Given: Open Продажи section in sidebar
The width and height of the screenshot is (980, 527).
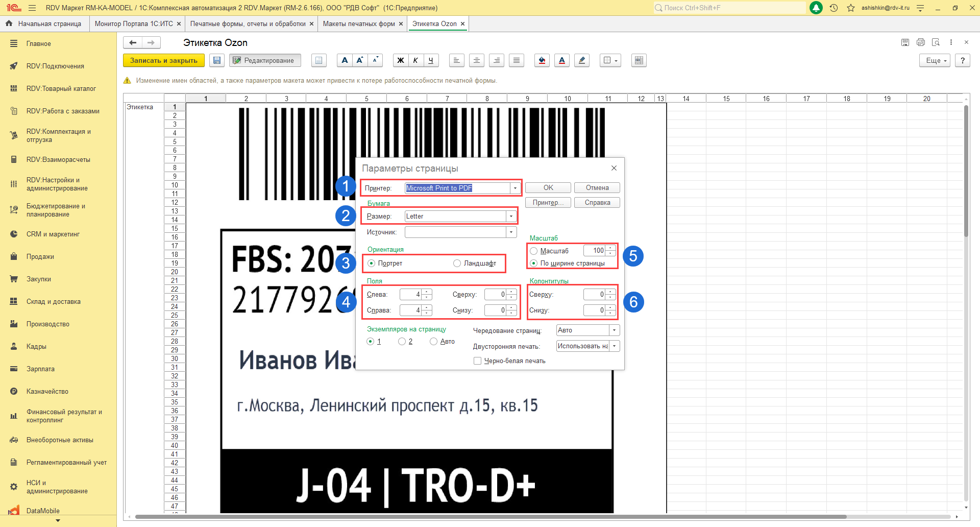Looking at the screenshot, I should pyautogui.click(x=40, y=256).
